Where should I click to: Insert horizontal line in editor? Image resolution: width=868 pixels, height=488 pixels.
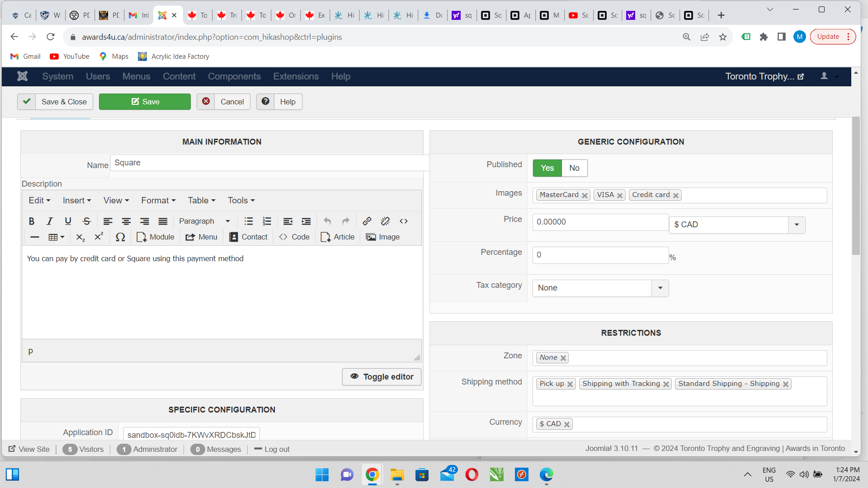click(x=35, y=237)
